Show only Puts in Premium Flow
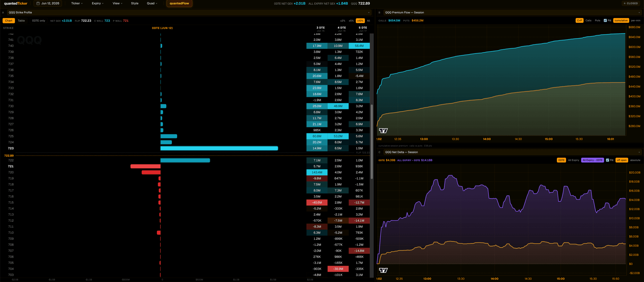Image resolution: width=644 pixels, height=282 pixels. (x=597, y=20)
